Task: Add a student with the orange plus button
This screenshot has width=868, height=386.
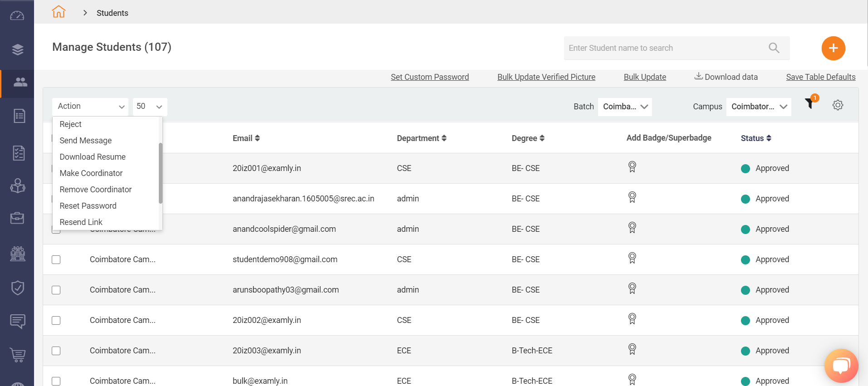Action: (x=833, y=48)
